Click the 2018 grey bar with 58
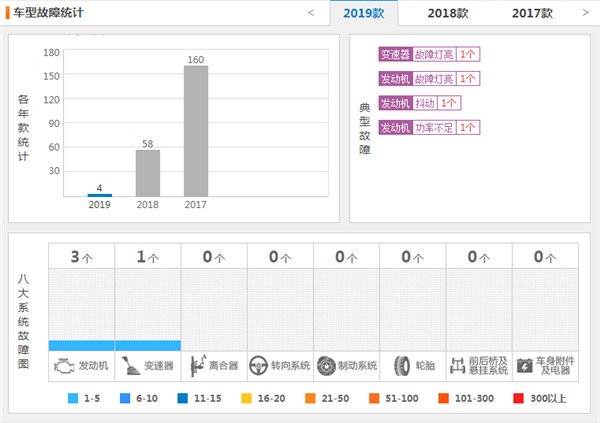This screenshot has height=423, width=600. [x=148, y=173]
